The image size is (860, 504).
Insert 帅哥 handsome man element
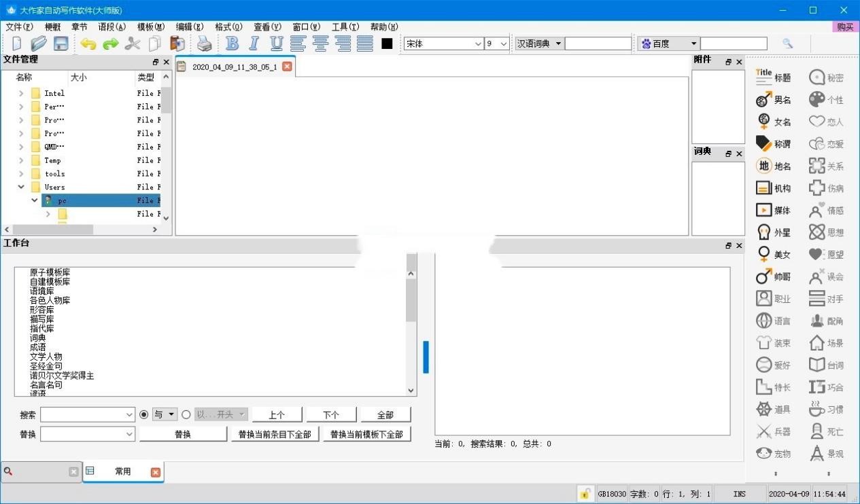coord(774,276)
